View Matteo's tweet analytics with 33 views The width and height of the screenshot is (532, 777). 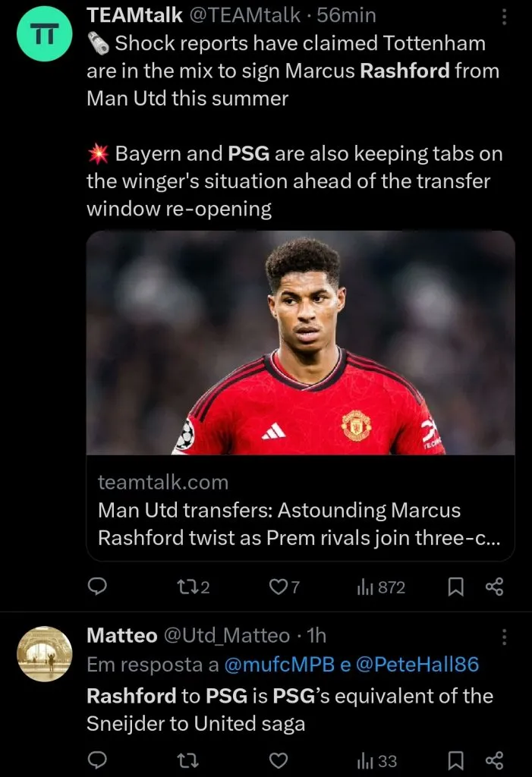coord(377,760)
